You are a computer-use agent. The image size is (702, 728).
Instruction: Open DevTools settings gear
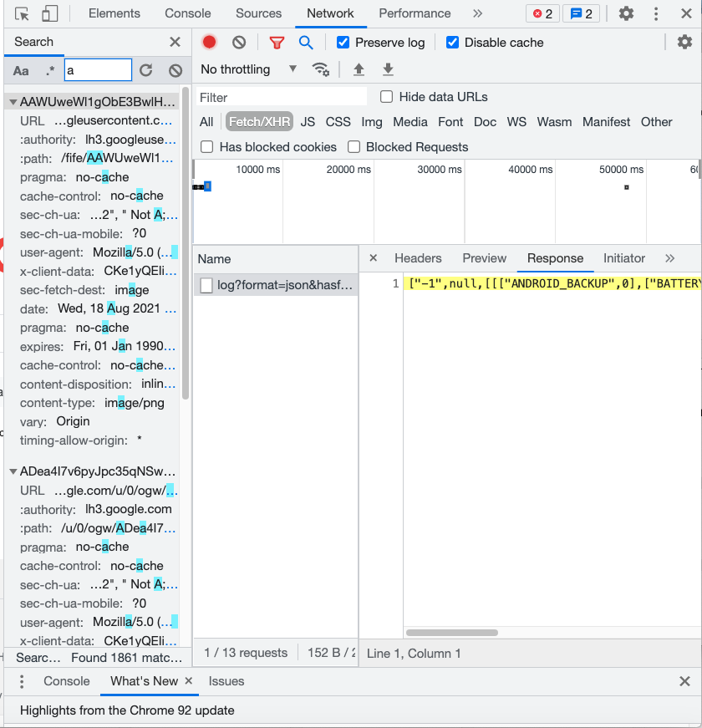[x=626, y=13]
